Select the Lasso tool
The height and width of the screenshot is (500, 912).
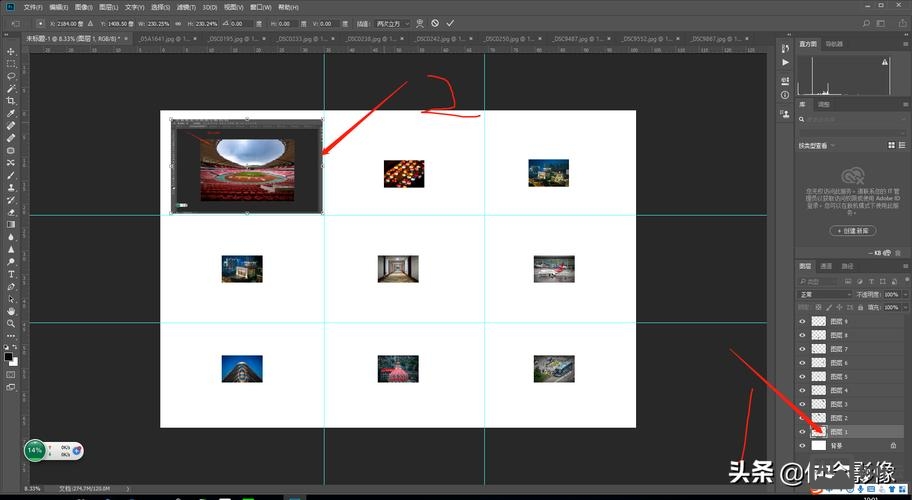(x=11, y=76)
